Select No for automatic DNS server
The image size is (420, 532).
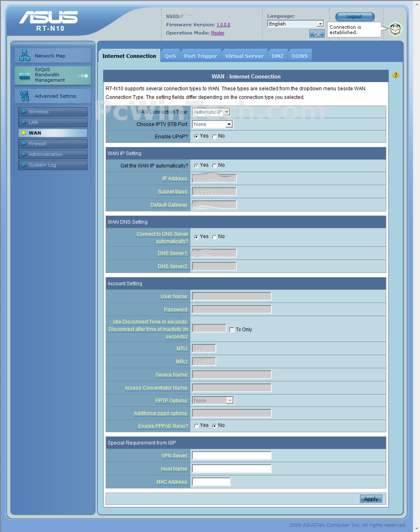(x=215, y=237)
